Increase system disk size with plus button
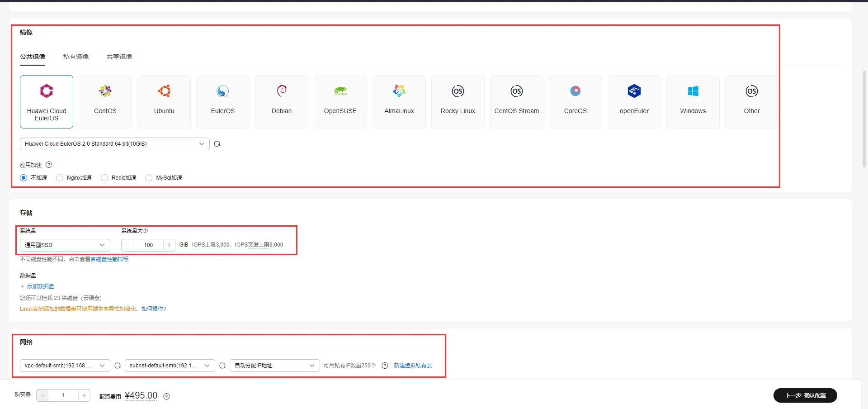 click(x=169, y=245)
